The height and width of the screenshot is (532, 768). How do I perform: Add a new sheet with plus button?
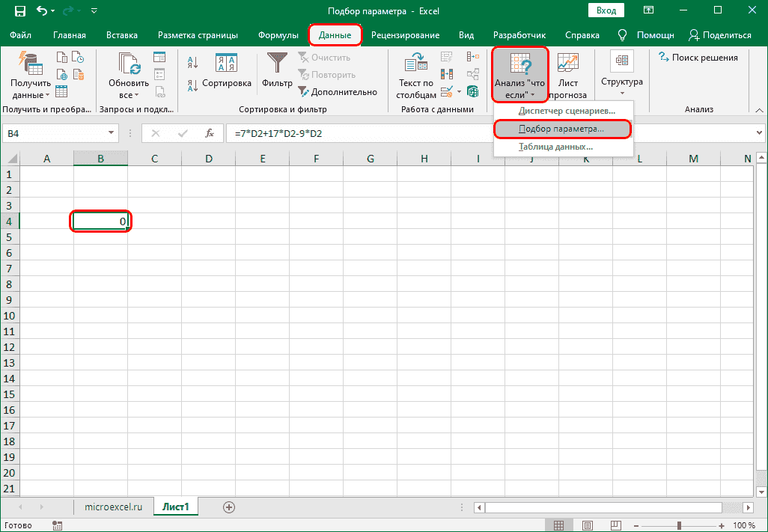pyautogui.click(x=229, y=507)
